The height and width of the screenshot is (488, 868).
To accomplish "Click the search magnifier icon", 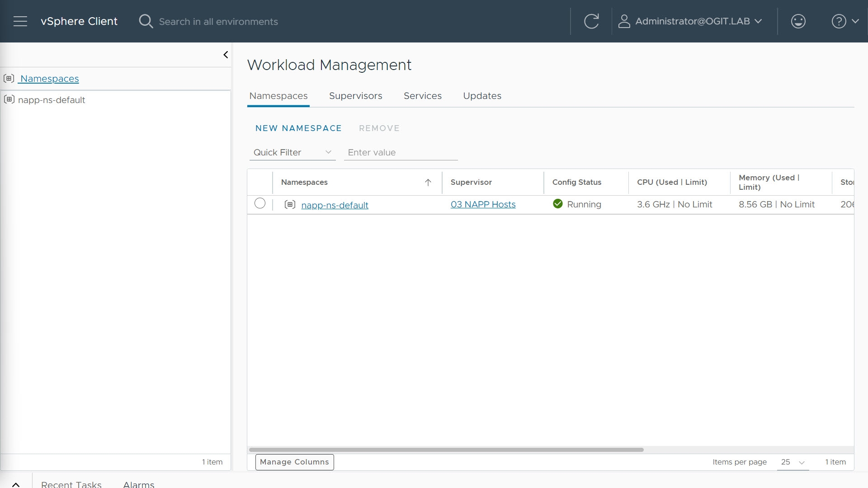I will [x=146, y=21].
